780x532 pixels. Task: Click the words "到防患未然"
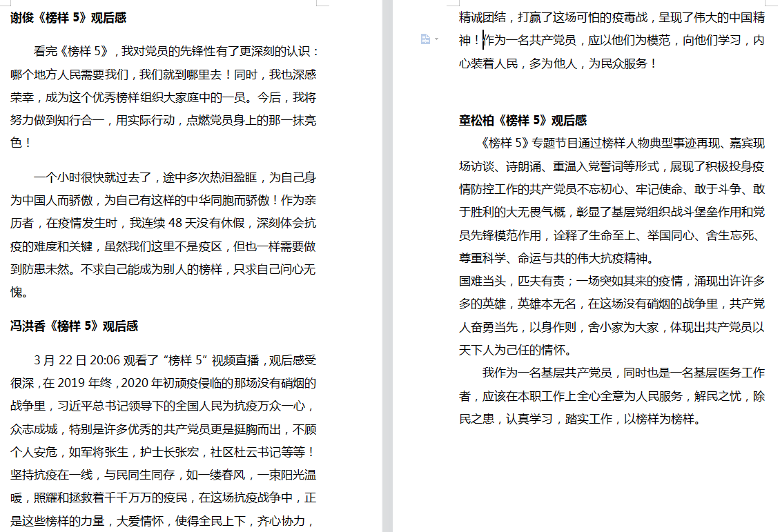tap(39, 270)
